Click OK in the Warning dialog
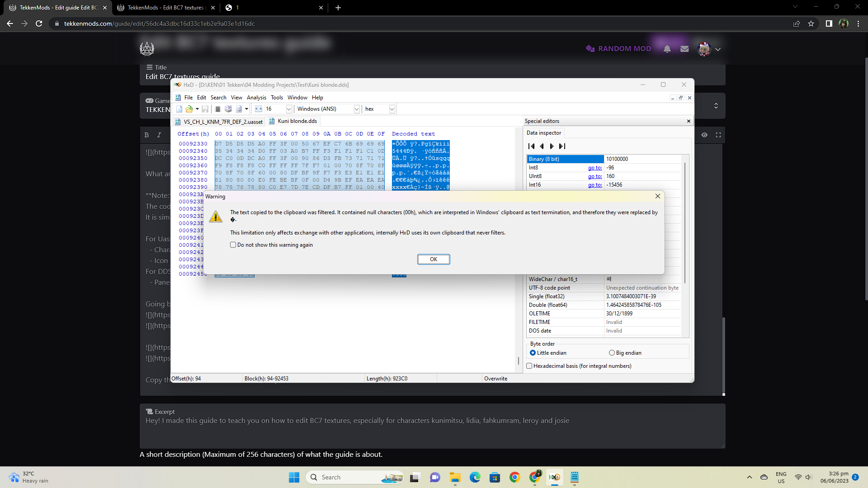Viewport: 868px width, 488px height. coord(433,259)
